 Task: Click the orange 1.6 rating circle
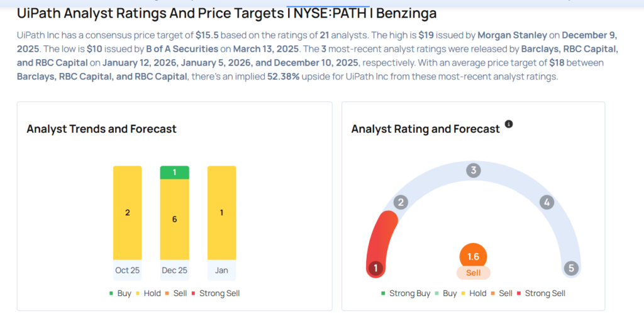pos(474,256)
